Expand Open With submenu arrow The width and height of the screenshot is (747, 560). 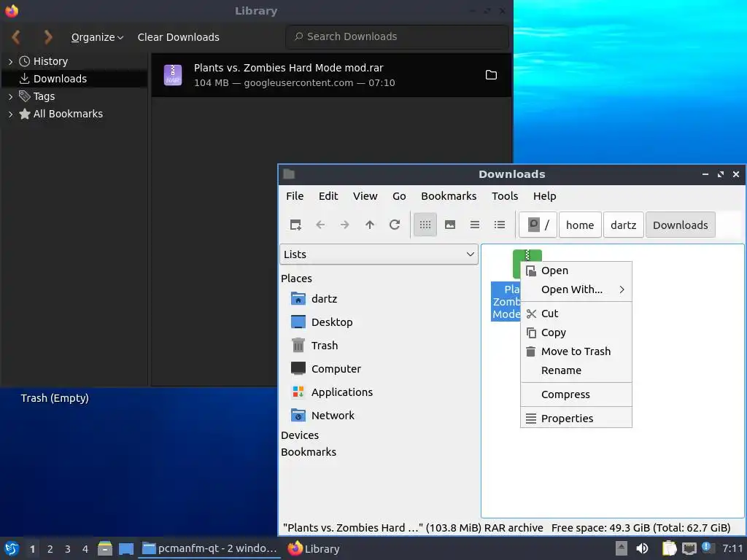point(622,289)
